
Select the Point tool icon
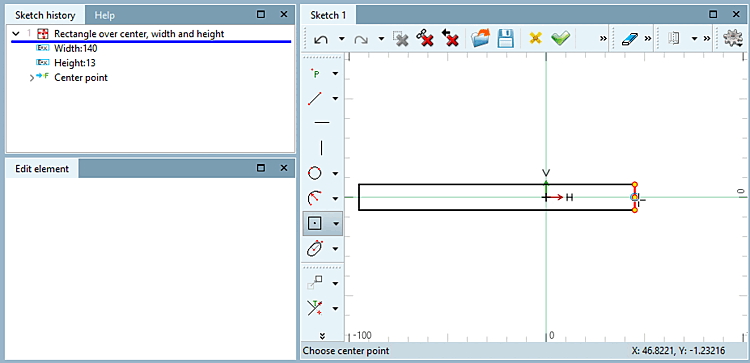[315, 74]
